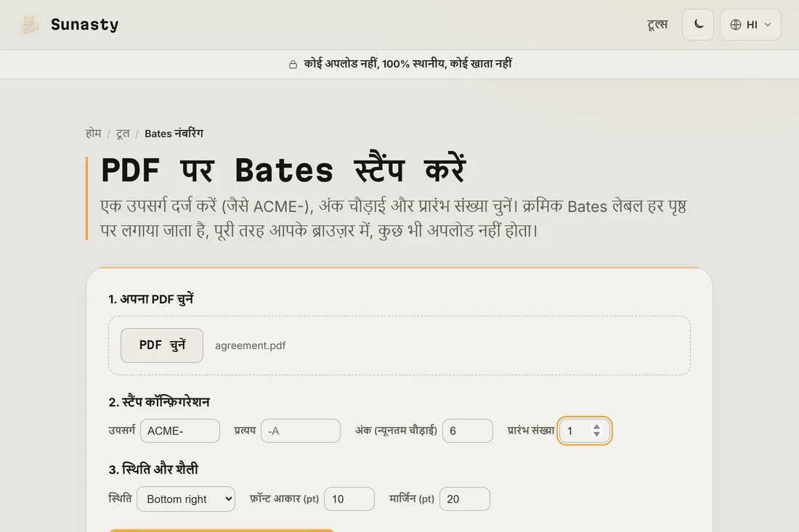Viewport: 799px width, 532px height.
Task: Focus the अंक minimum width field
Action: [467, 430]
